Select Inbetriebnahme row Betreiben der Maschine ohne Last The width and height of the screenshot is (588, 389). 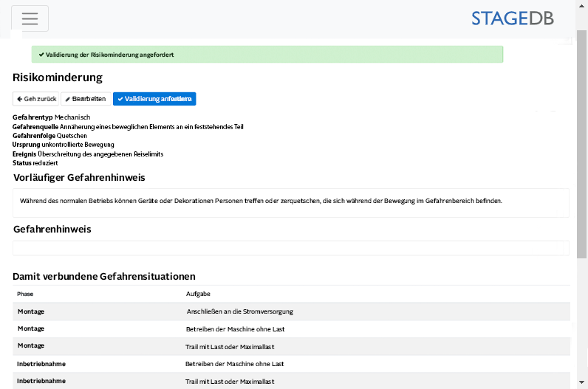coord(234,364)
